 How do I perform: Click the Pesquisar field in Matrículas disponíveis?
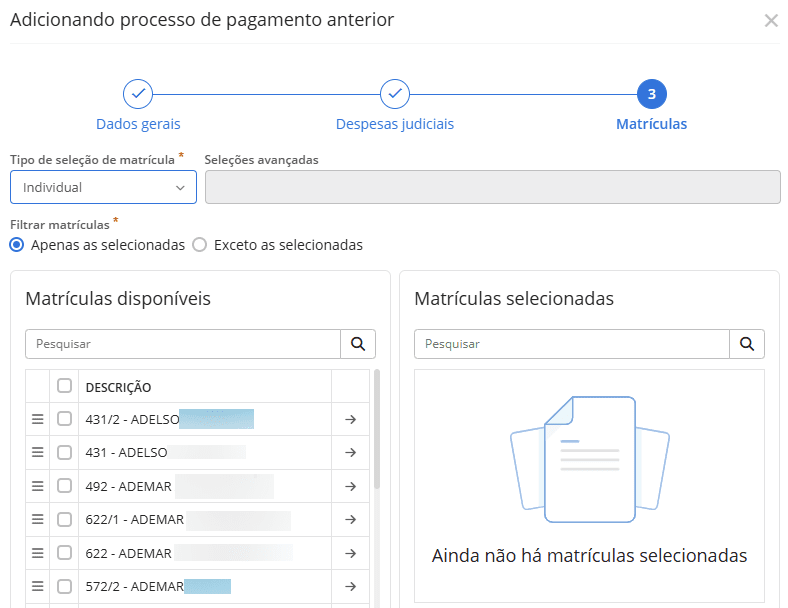click(x=183, y=344)
